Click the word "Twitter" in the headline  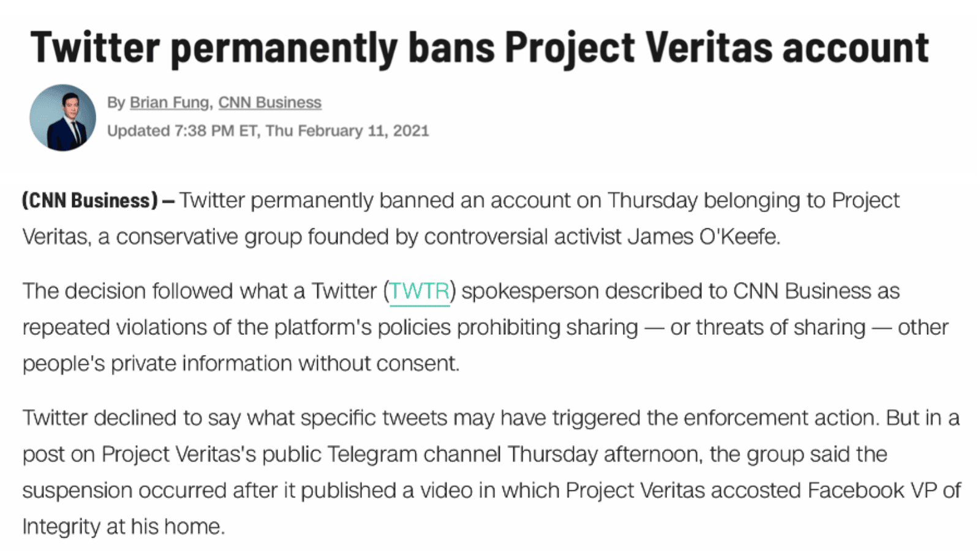click(x=95, y=48)
